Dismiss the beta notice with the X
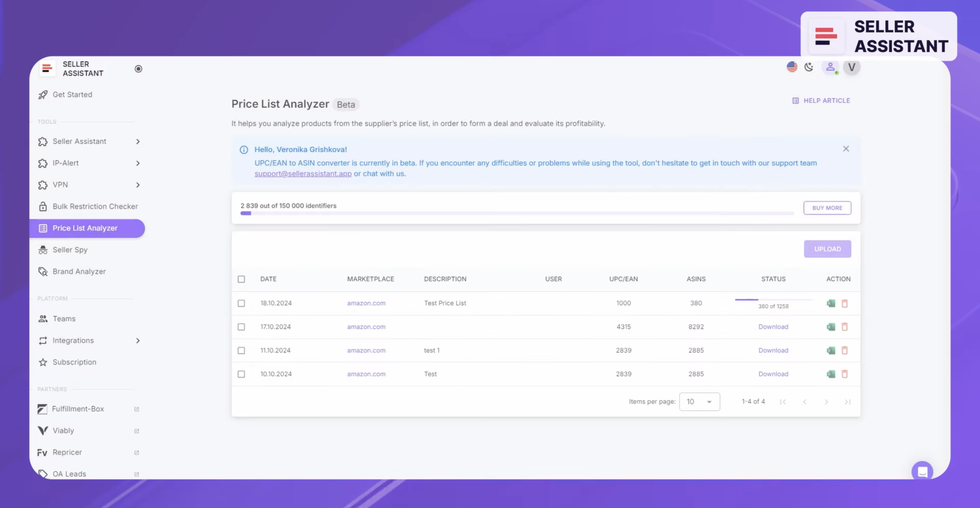This screenshot has height=508, width=980. tap(846, 148)
